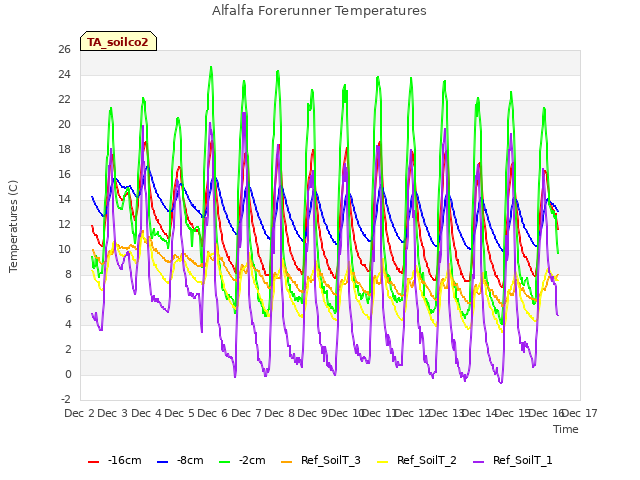Click the yellow Ref_SoilT_2 legend marker
Viewport: 640px width, 480px height.
coord(382,462)
